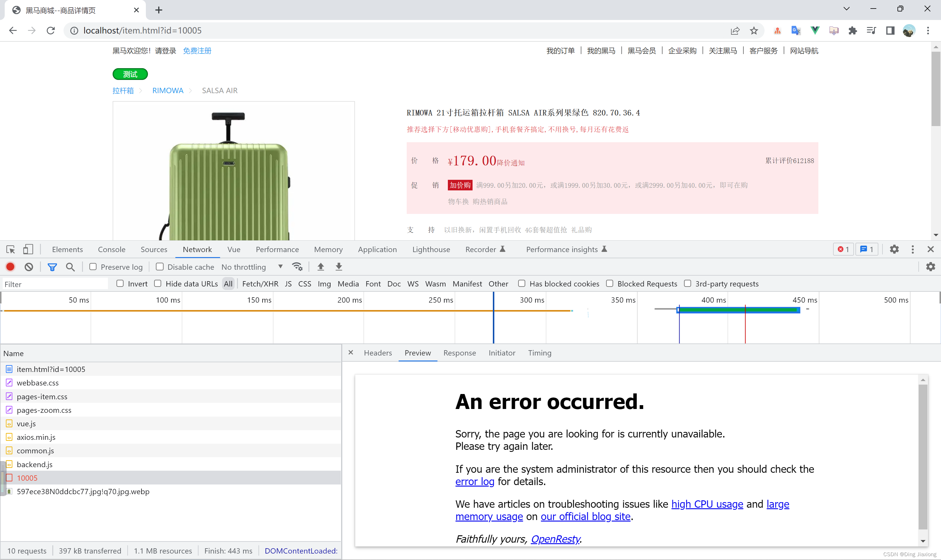Toggle the Invert filter checkbox
The width and height of the screenshot is (941, 560).
point(120,283)
